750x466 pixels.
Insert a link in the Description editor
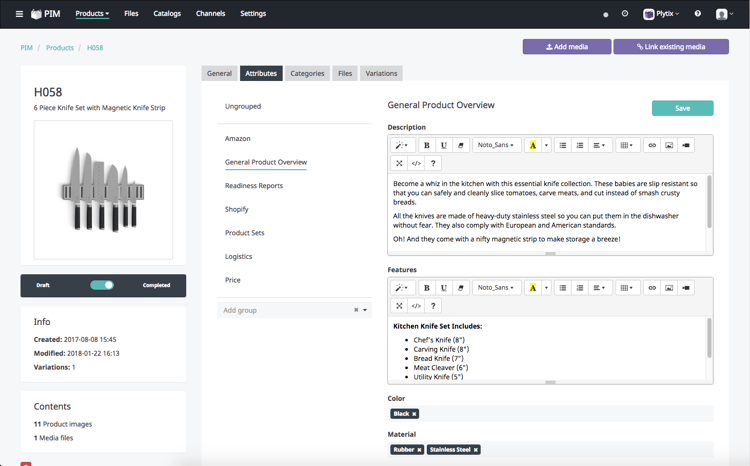[x=652, y=145]
